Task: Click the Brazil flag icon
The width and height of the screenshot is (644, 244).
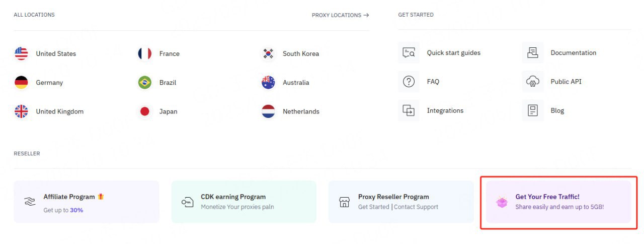Action: pos(145,83)
